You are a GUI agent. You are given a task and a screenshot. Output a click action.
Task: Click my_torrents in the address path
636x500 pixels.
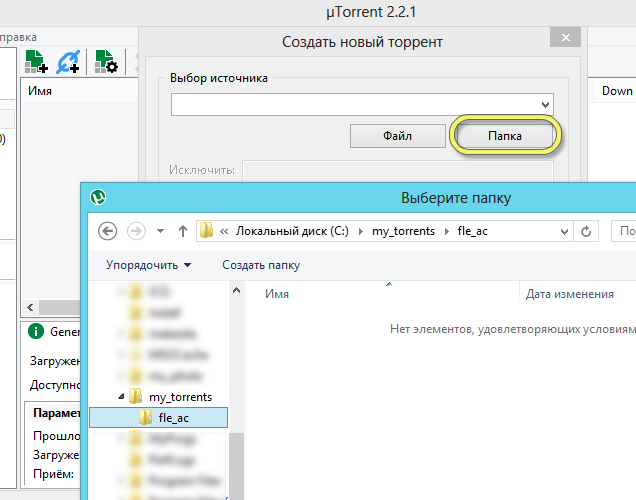403,231
